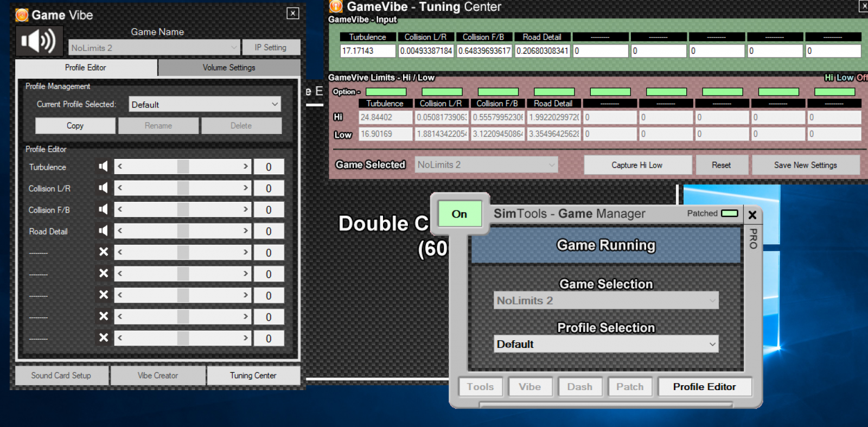
Task: Open the Current Profile Selected dropdown
Action: pyautogui.click(x=205, y=104)
